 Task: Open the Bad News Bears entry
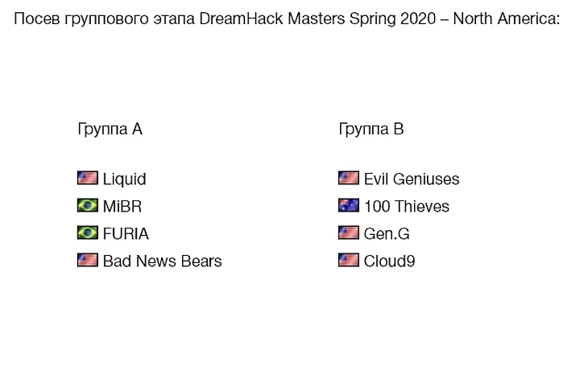point(163,262)
